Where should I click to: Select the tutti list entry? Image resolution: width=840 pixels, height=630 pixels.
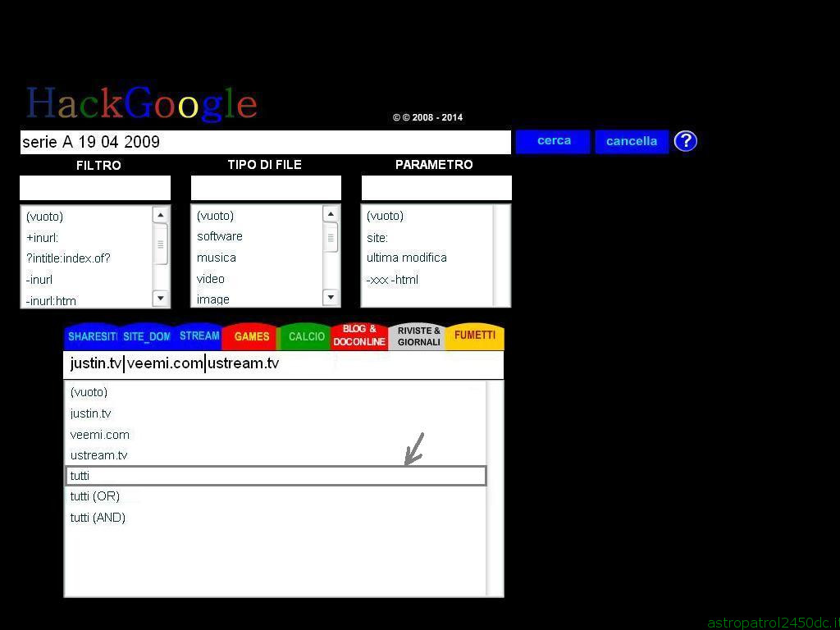click(276, 476)
